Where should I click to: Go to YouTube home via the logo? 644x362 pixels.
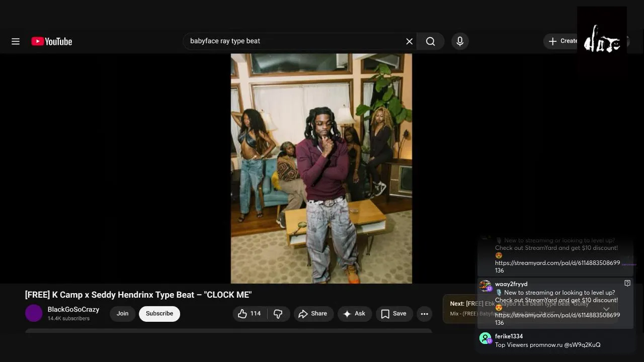52,41
